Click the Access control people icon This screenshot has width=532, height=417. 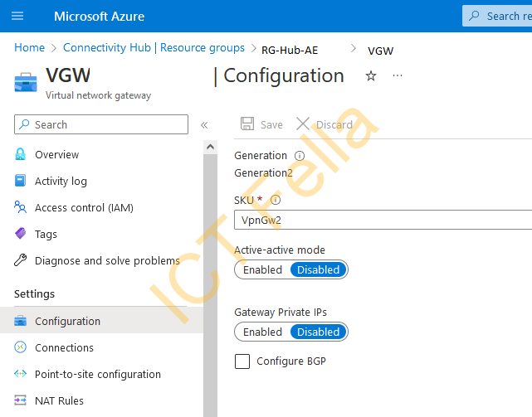pyautogui.click(x=21, y=206)
